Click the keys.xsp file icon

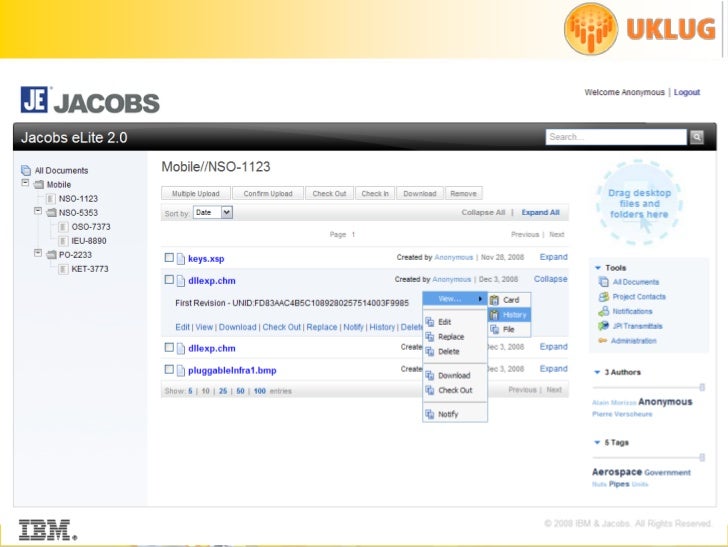pos(181,259)
